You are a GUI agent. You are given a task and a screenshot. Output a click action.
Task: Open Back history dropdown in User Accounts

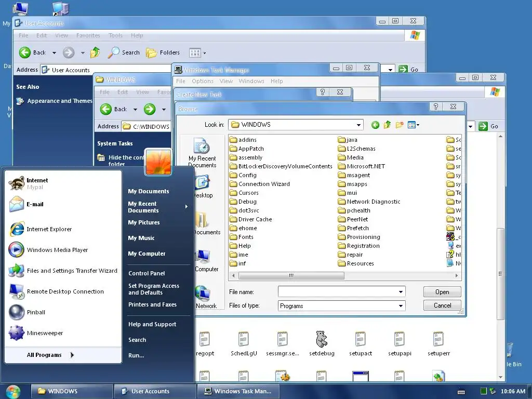(54, 52)
